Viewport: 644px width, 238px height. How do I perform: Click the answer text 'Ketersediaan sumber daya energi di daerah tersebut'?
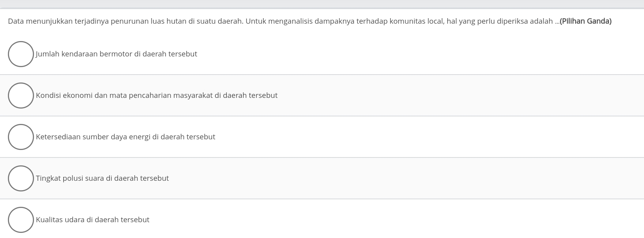pyautogui.click(x=125, y=137)
